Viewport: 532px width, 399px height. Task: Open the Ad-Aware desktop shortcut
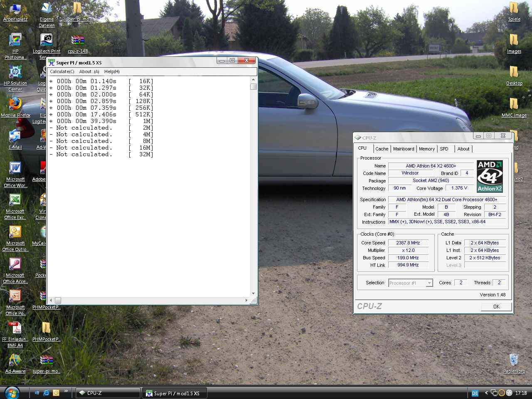[x=15, y=360]
